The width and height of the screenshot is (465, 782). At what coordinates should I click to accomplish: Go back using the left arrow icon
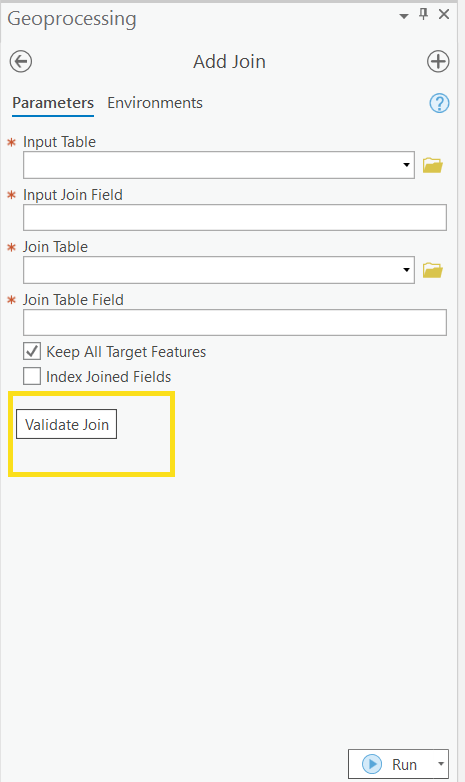point(21,62)
